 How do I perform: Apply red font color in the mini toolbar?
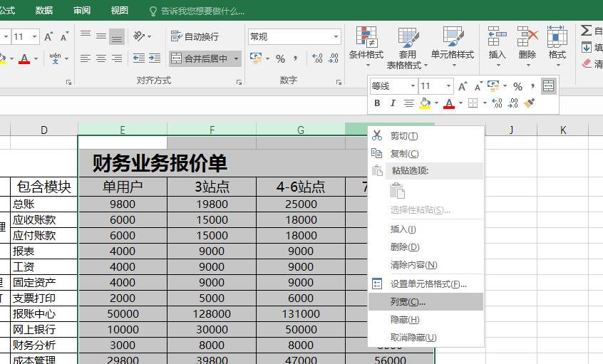pyautogui.click(x=449, y=103)
